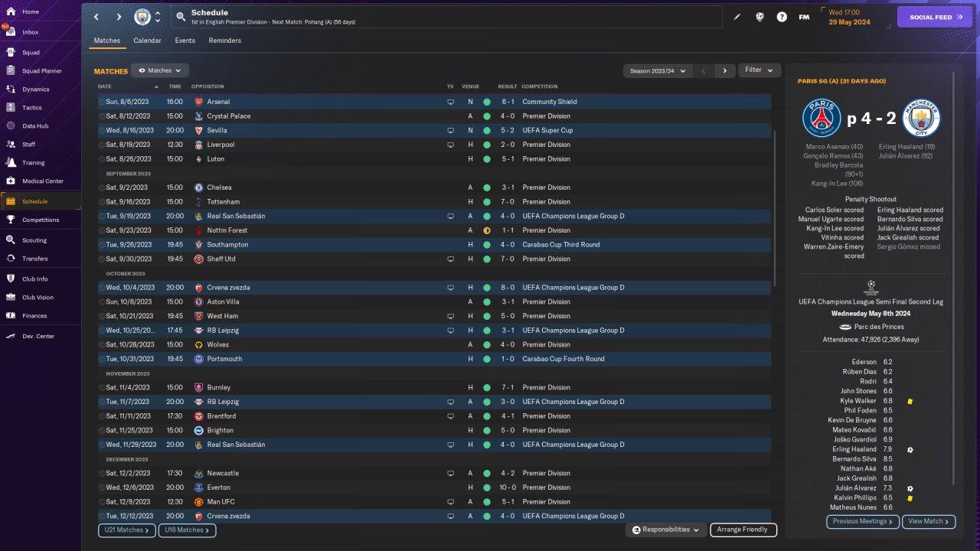This screenshot has height=551, width=980.
Task: Open the Home sidebar icon
Action: 11,12
